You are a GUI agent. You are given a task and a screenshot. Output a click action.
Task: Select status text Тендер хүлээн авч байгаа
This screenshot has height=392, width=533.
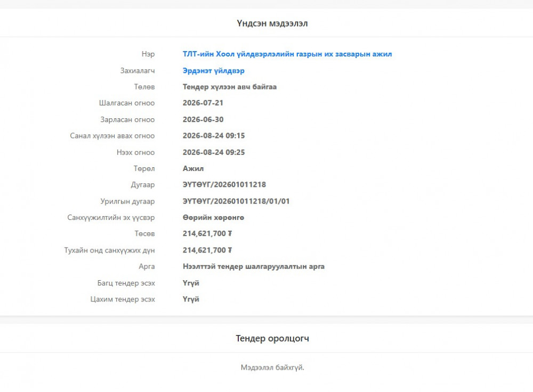[229, 87]
